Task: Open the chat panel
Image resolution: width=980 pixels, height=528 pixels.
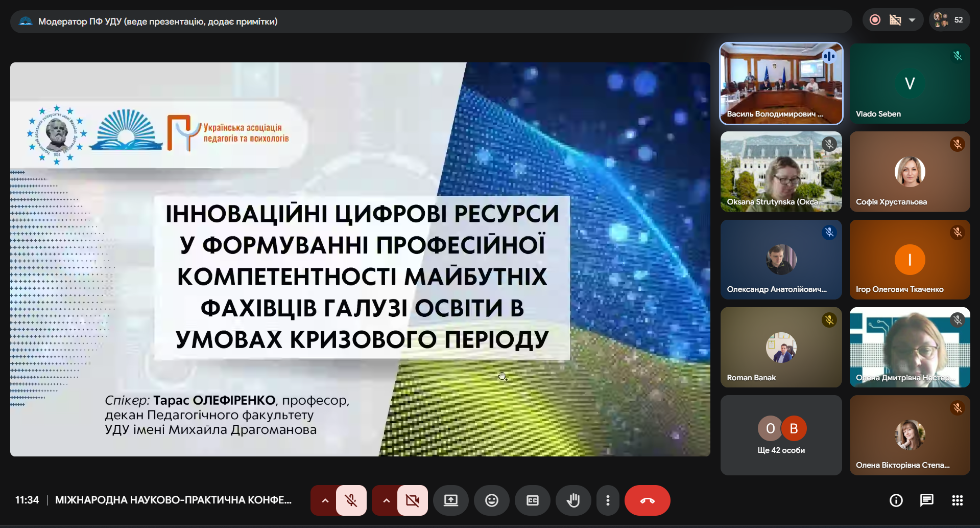Action: click(x=927, y=500)
